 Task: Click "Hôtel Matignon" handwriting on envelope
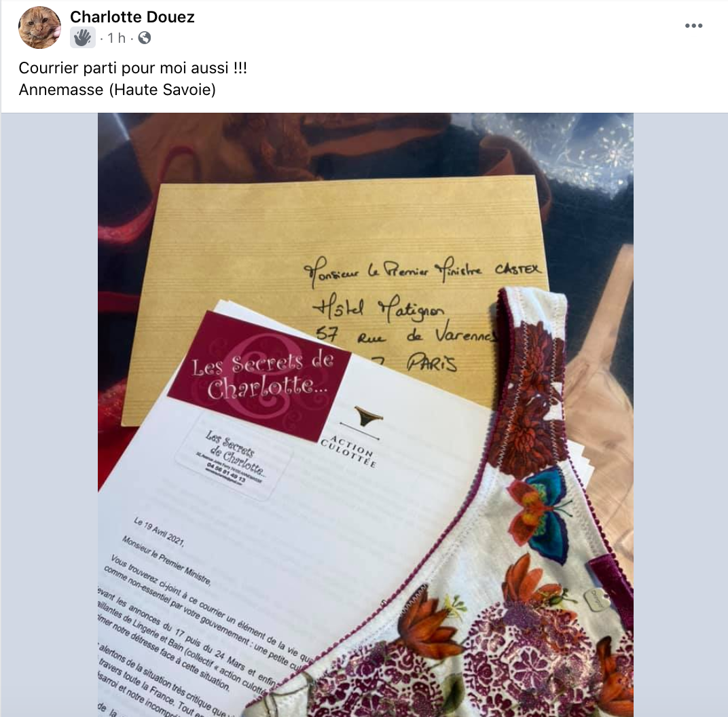[378, 308]
